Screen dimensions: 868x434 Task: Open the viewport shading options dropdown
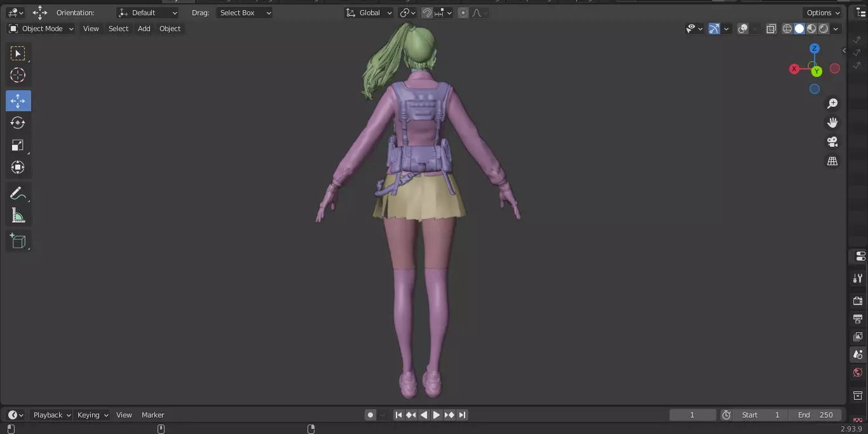pyautogui.click(x=836, y=29)
